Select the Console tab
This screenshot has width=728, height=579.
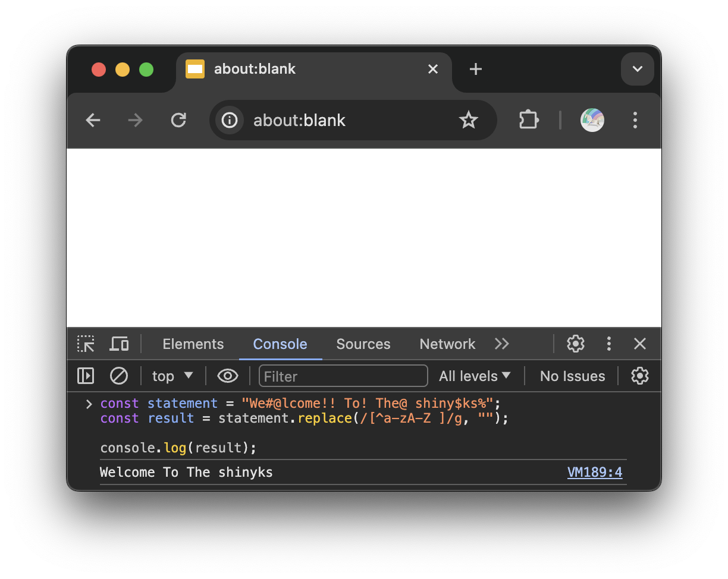pos(280,344)
